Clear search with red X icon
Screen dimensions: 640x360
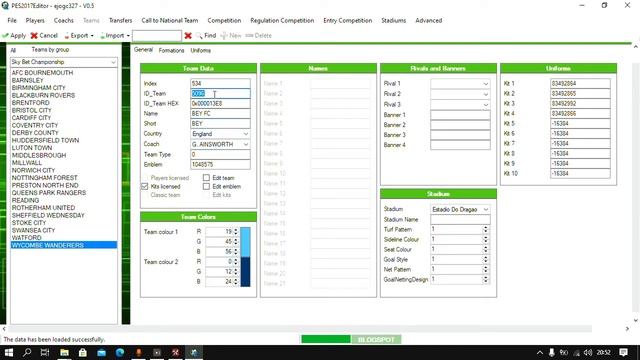tap(188, 36)
